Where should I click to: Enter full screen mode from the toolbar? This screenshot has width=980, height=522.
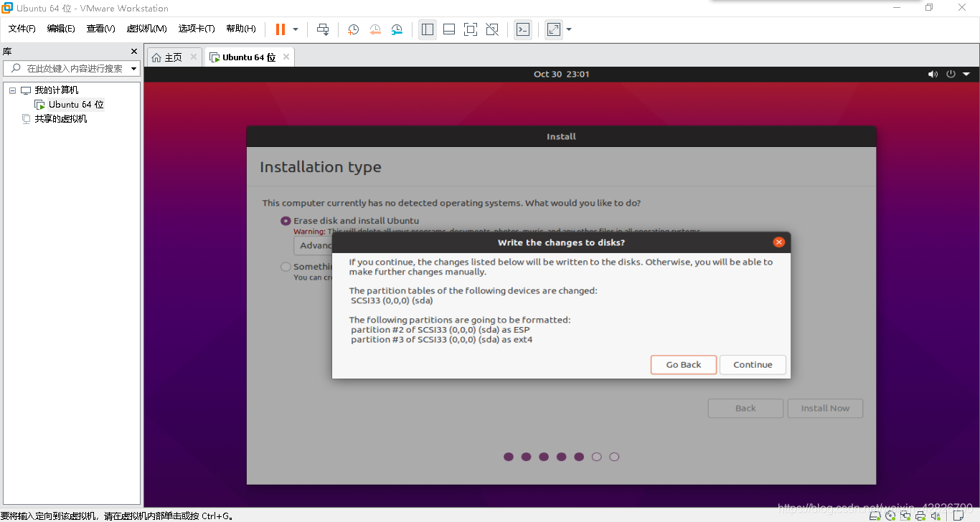pos(471,29)
